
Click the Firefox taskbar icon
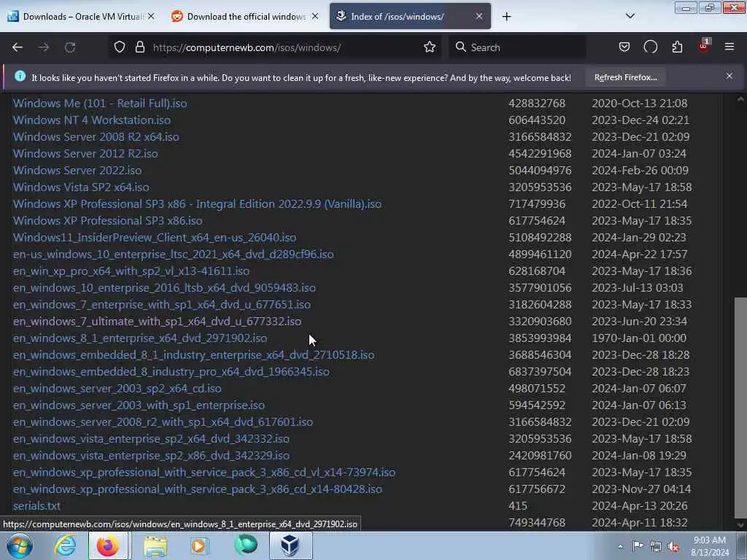coord(108,545)
